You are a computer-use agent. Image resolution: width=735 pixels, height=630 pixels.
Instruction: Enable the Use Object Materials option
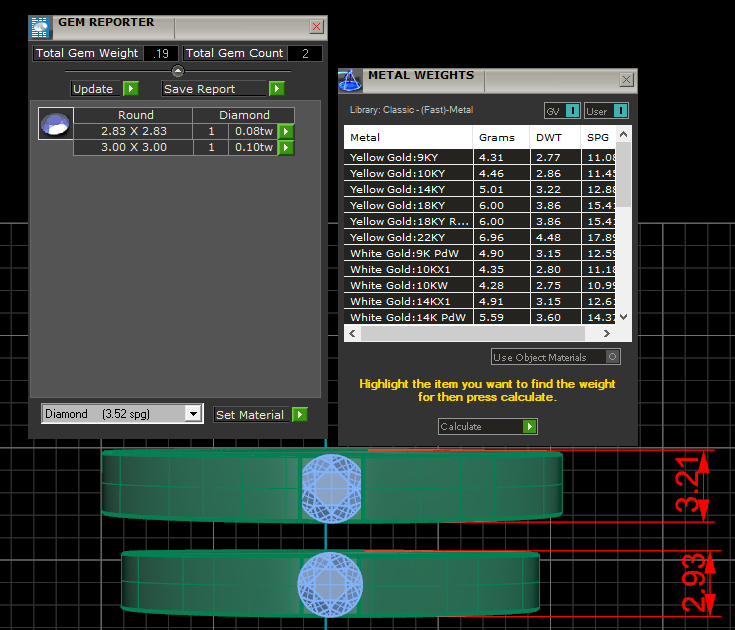613,357
